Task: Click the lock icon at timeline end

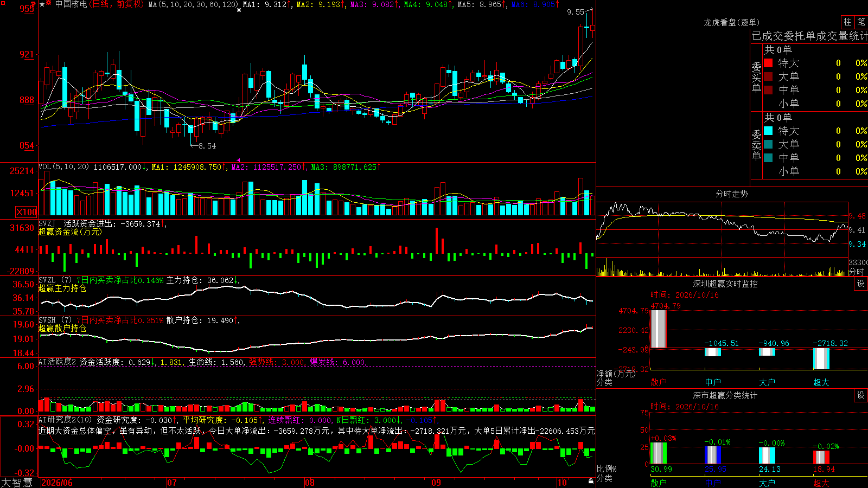Action: point(591,481)
